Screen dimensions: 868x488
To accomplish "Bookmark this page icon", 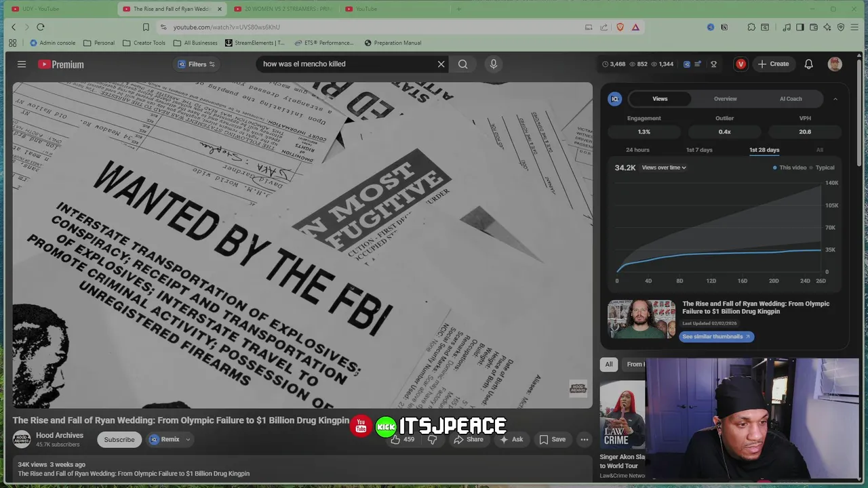I will (146, 27).
